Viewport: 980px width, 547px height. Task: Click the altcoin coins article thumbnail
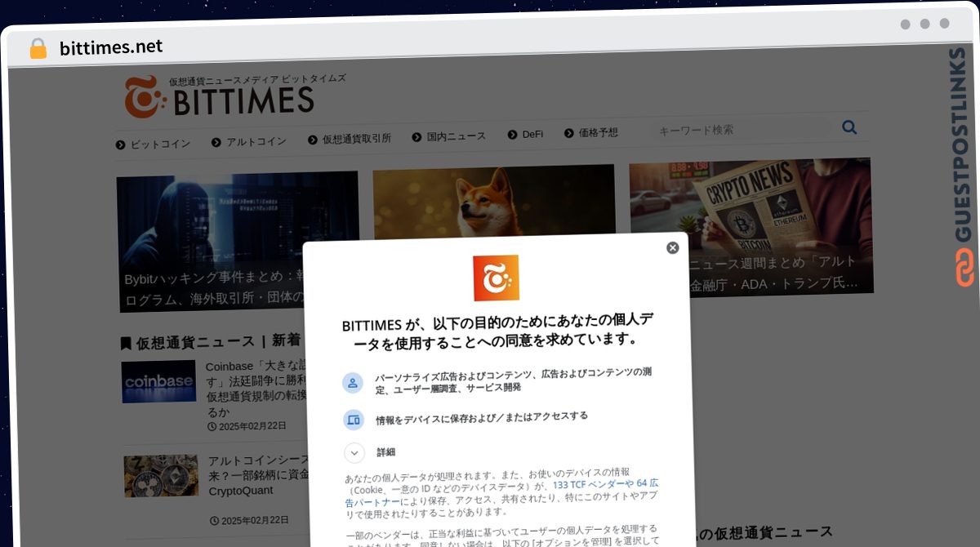(161, 476)
